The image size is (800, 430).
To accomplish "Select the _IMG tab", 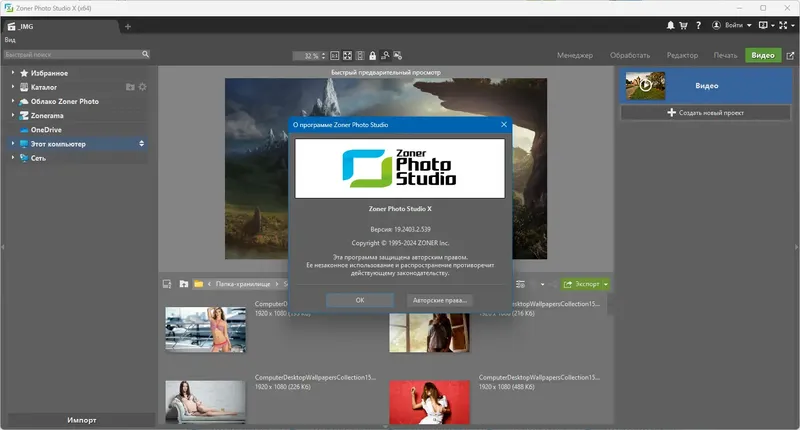I will point(60,26).
